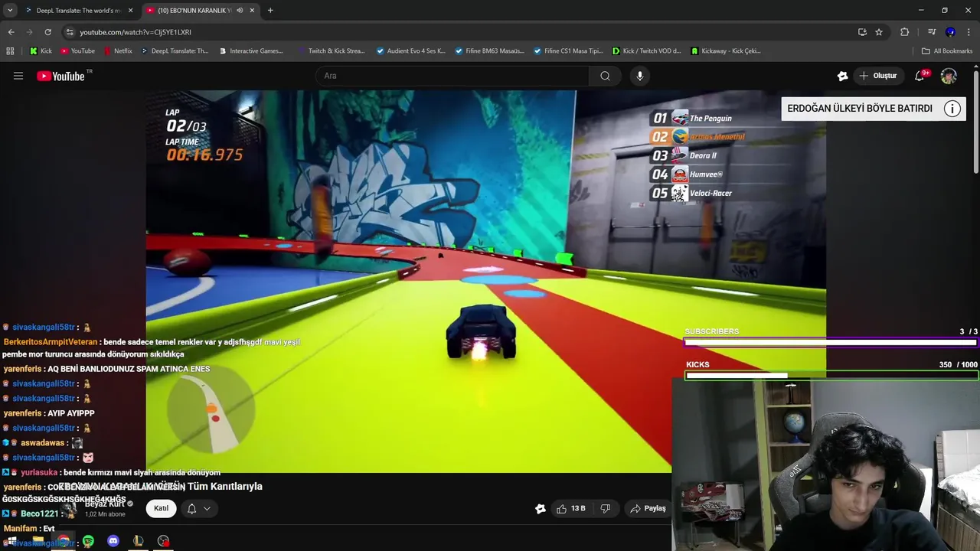Click the sparkle icon beside Oluştur
980x551 pixels.
point(842,76)
